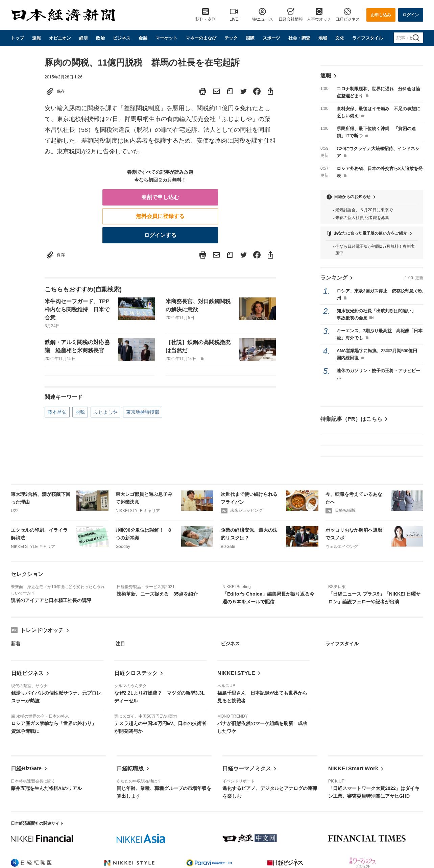Click the search magnifier icon
Screen dimensions: 434x868
pos(416,38)
